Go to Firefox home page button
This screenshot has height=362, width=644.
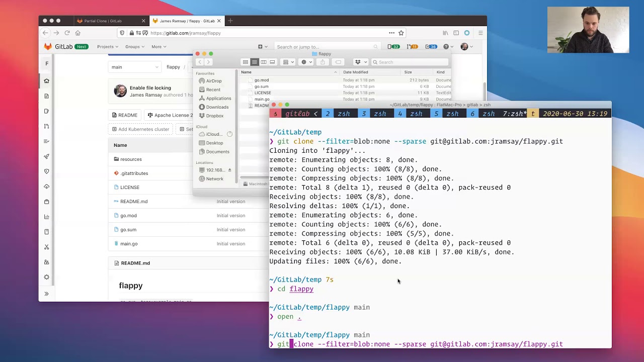(77, 33)
